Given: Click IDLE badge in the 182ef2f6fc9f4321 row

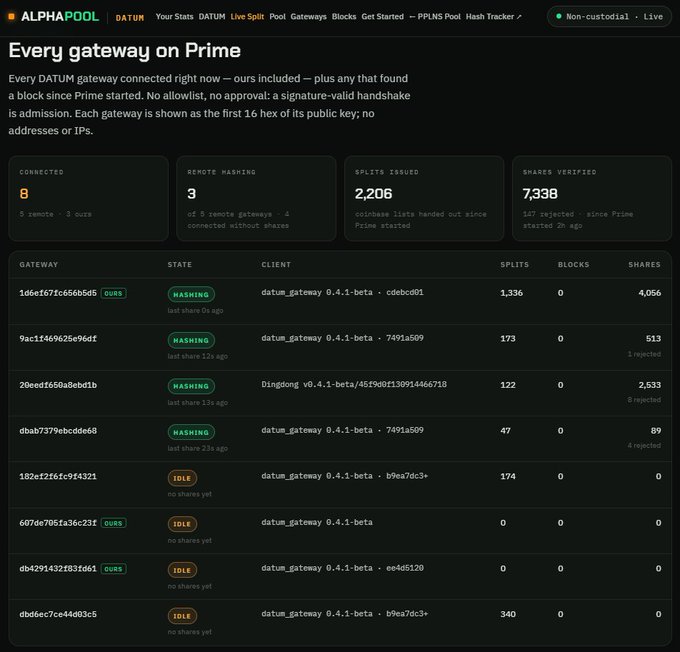Looking at the screenshot, I should 182,478.
